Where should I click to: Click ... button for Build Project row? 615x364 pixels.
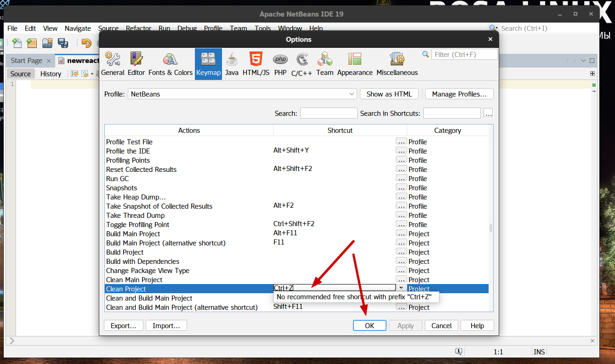click(401, 252)
